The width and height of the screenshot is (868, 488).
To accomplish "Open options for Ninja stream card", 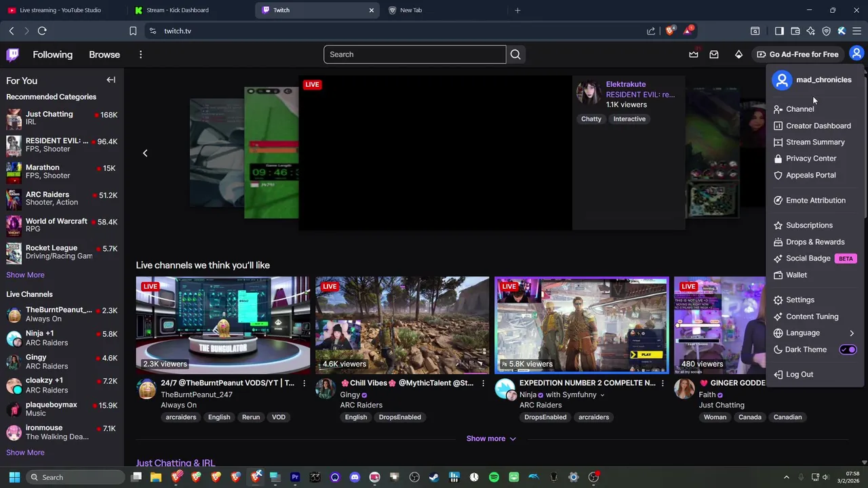I will [663, 384].
